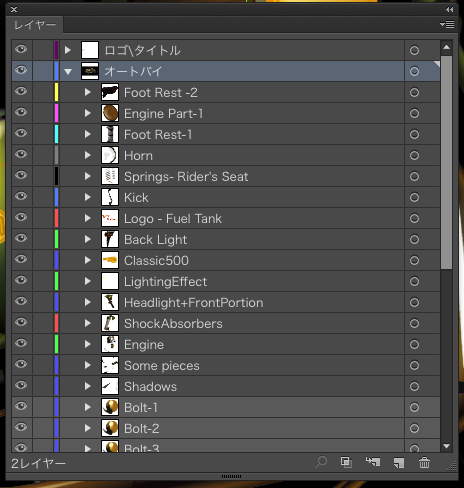Select the レイヤー panel tab
Viewport: 464px width, 488px height.
coord(35,25)
